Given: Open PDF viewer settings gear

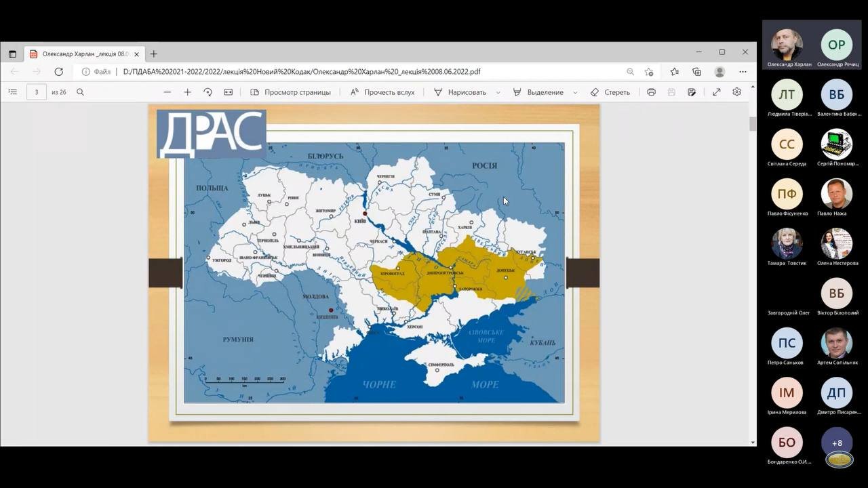Looking at the screenshot, I should pos(736,92).
